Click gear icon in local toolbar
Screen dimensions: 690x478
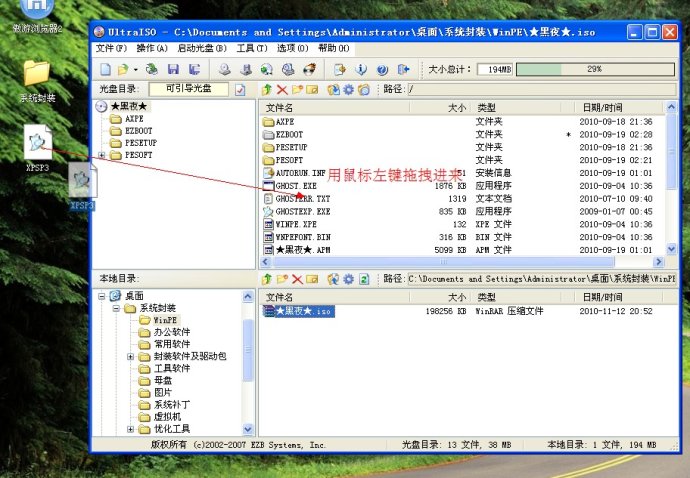coord(349,279)
